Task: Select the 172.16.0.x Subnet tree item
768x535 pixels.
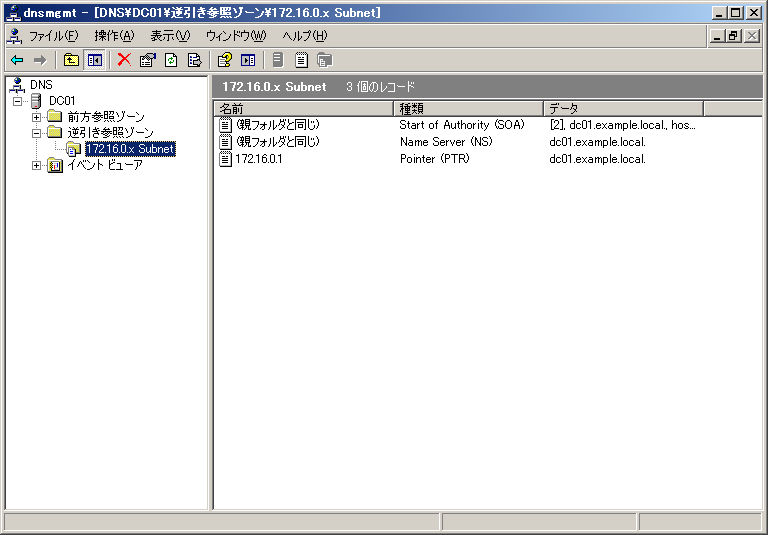Action: 129,149
